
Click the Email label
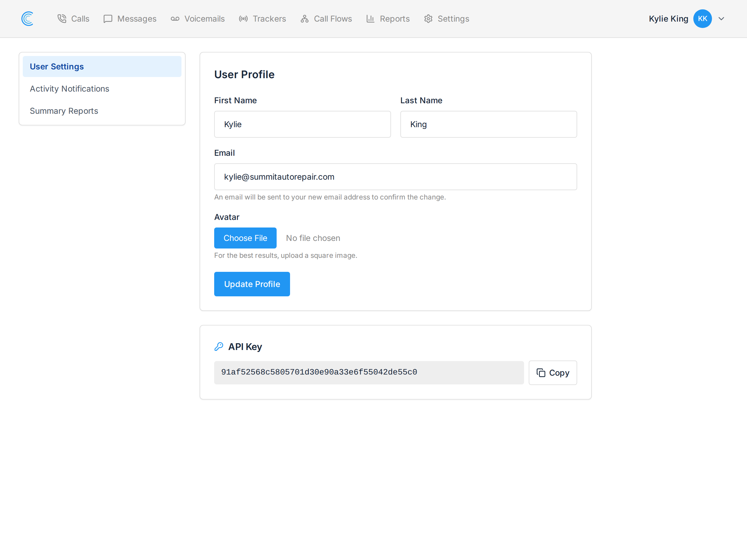(224, 153)
